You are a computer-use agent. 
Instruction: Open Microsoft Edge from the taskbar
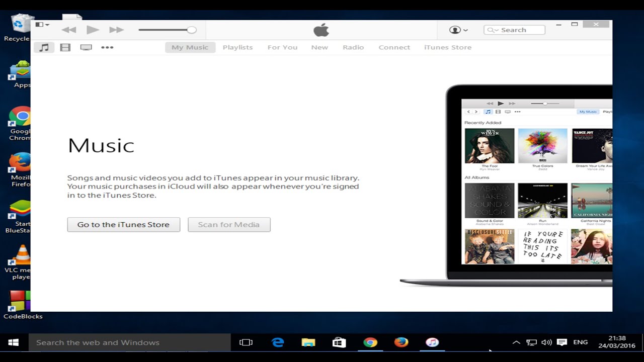[x=277, y=342]
